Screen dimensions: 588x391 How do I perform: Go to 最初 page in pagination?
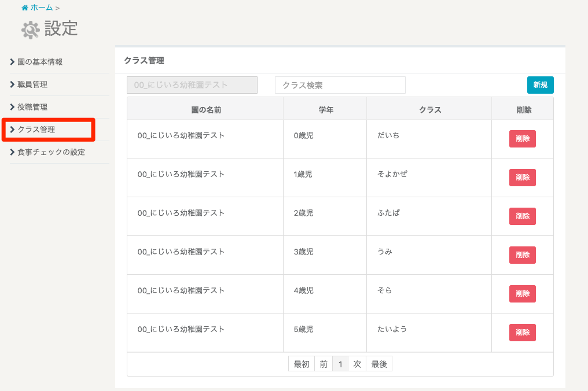coord(302,364)
